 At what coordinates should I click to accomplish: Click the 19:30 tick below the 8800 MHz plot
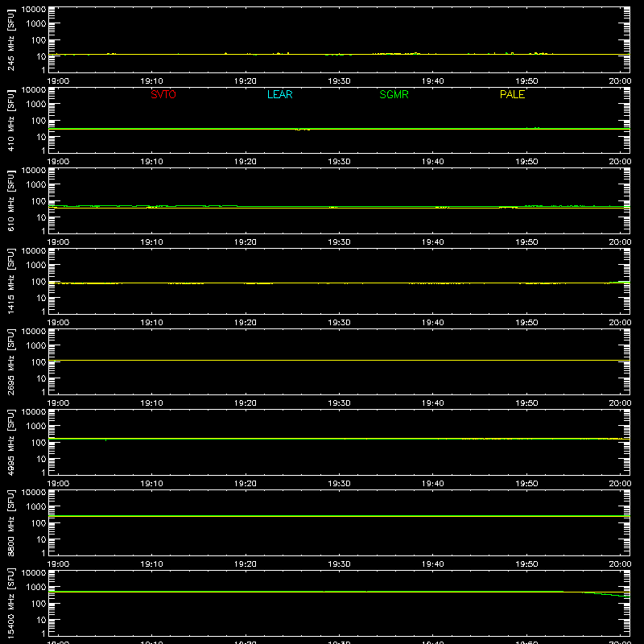coord(339,564)
